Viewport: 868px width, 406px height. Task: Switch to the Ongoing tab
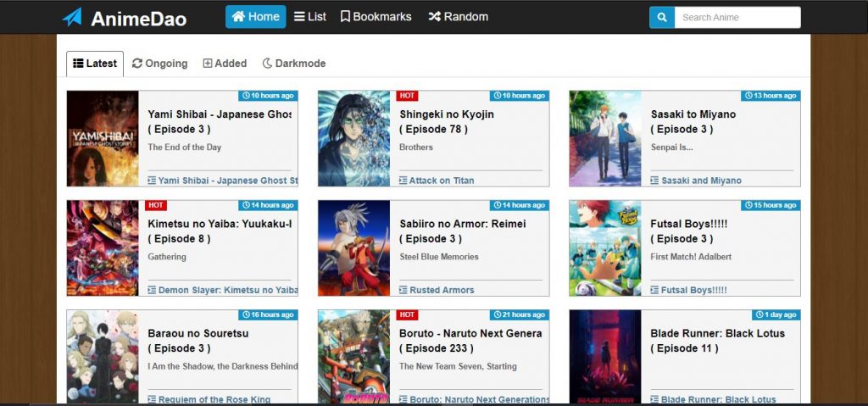[x=160, y=64]
